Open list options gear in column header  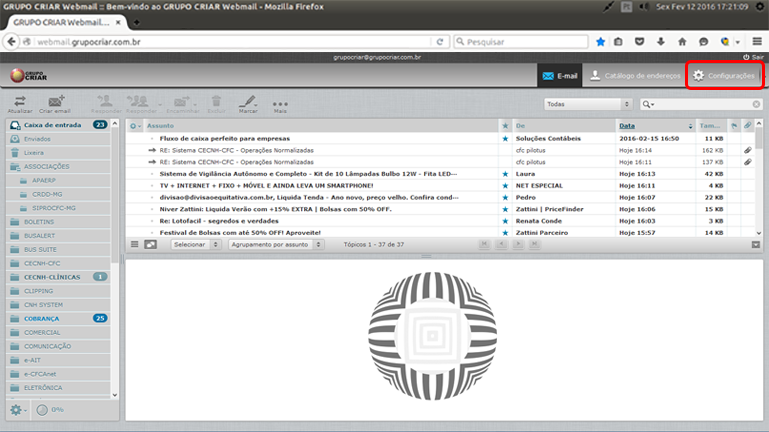coord(135,126)
